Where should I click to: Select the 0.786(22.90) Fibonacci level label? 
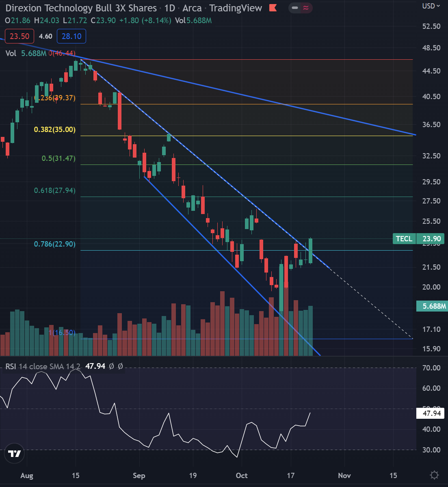(x=55, y=244)
